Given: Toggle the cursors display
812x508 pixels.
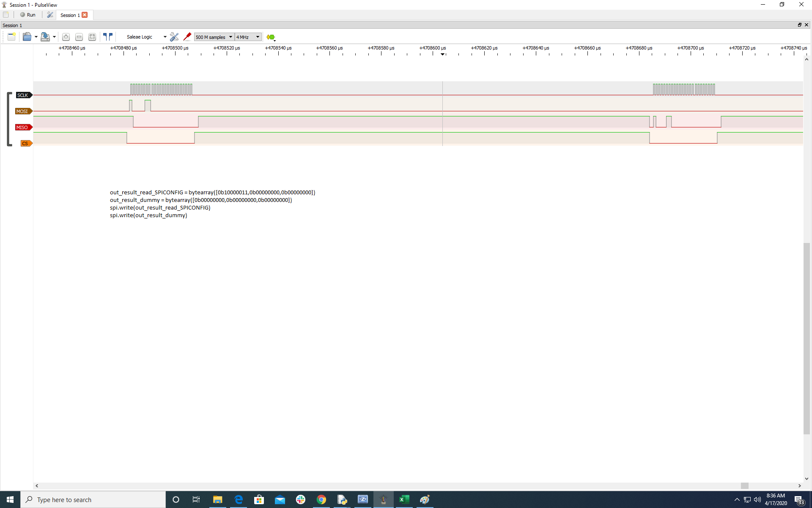Looking at the screenshot, I should (108, 37).
